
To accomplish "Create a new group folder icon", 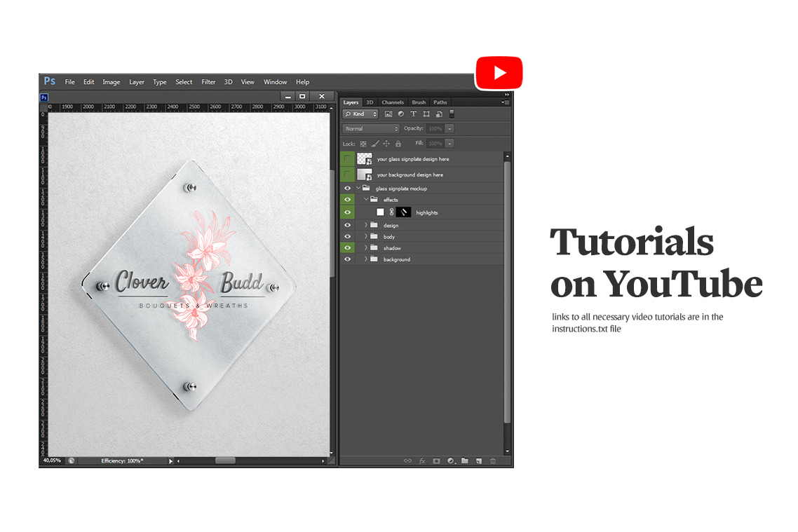I will 465,461.
